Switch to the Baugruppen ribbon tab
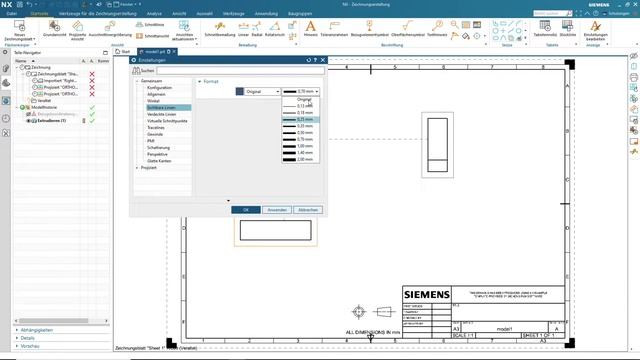The height and width of the screenshot is (360, 640). pyautogui.click(x=300, y=13)
